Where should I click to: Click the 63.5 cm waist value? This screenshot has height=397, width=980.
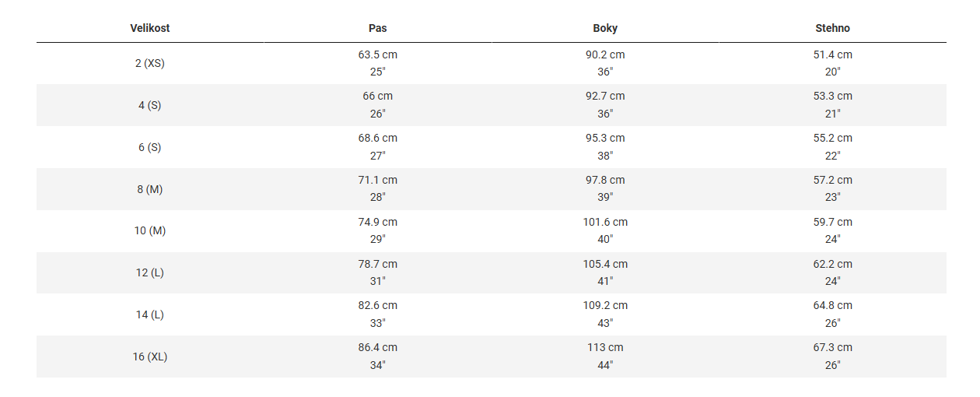point(377,55)
